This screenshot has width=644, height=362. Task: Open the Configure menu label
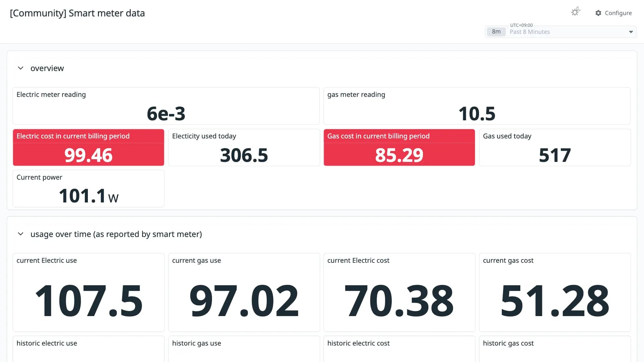tap(618, 13)
